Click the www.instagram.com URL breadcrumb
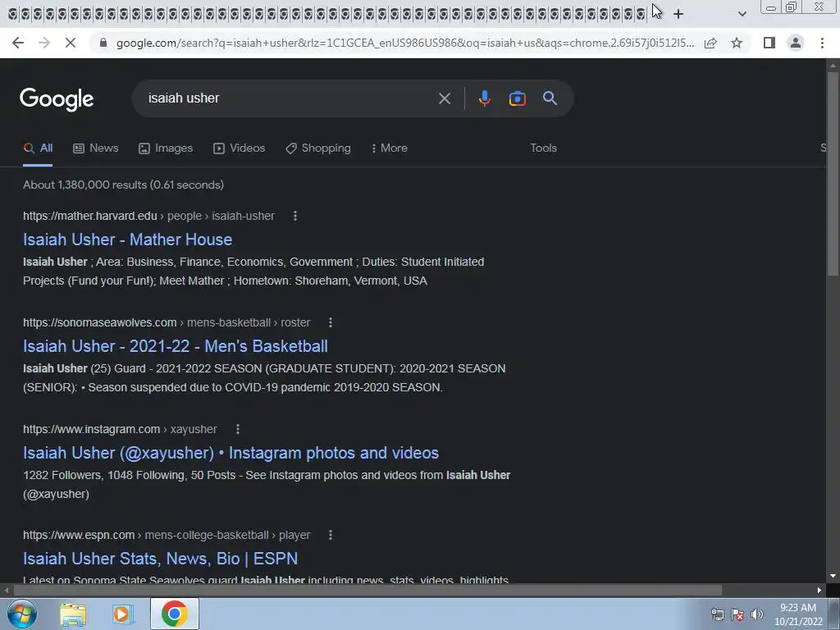Image resolution: width=840 pixels, height=630 pixels. pos(120,429)
